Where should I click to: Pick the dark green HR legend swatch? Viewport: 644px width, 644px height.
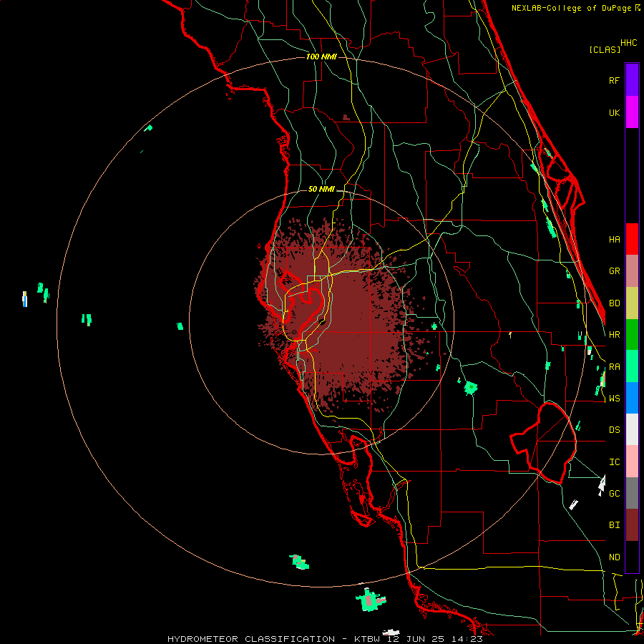[x=632, y=335]
